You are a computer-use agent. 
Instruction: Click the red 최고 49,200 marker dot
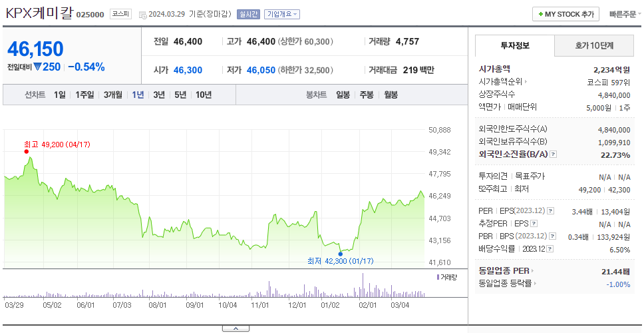tap(27, 151)
